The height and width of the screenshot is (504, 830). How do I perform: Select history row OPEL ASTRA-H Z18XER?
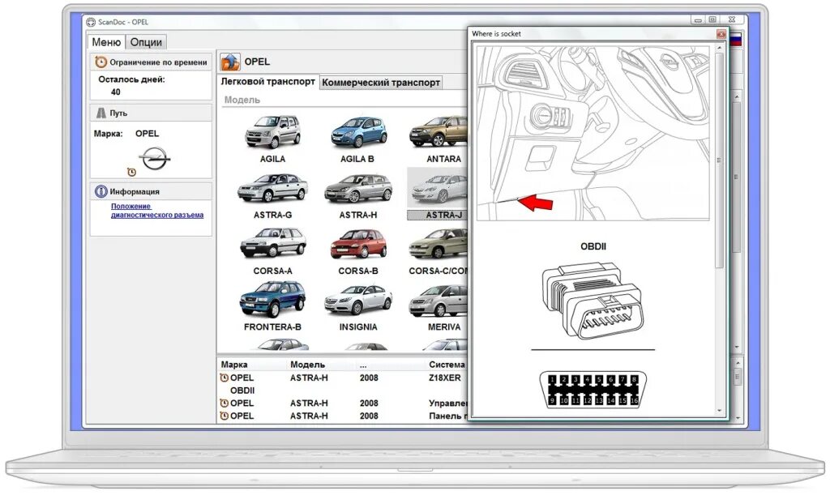pyautogui.click(x=344, y=378)
